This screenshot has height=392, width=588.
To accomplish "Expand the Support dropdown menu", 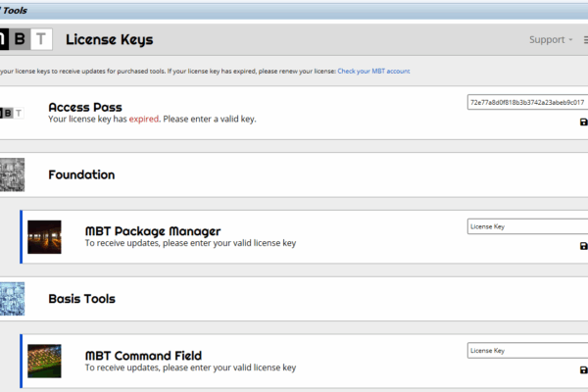I will point(551,40).
